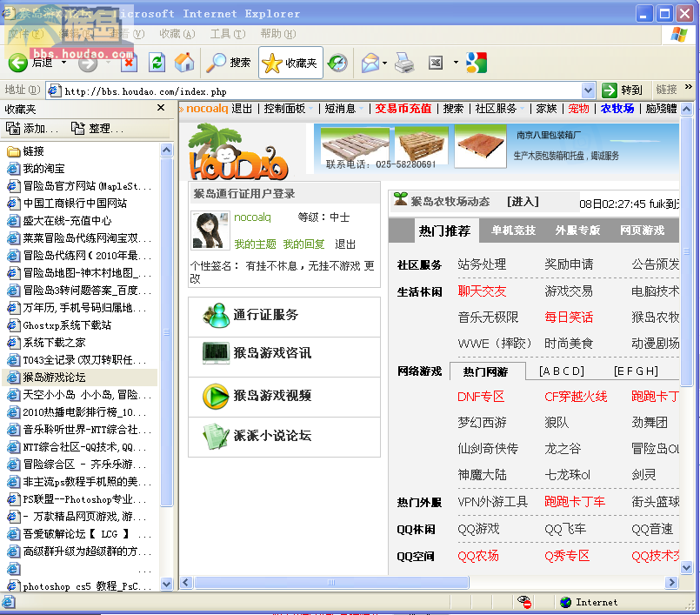Click the green Go arrow button
This screenshot has height=615, width=700.
point(609,90)
